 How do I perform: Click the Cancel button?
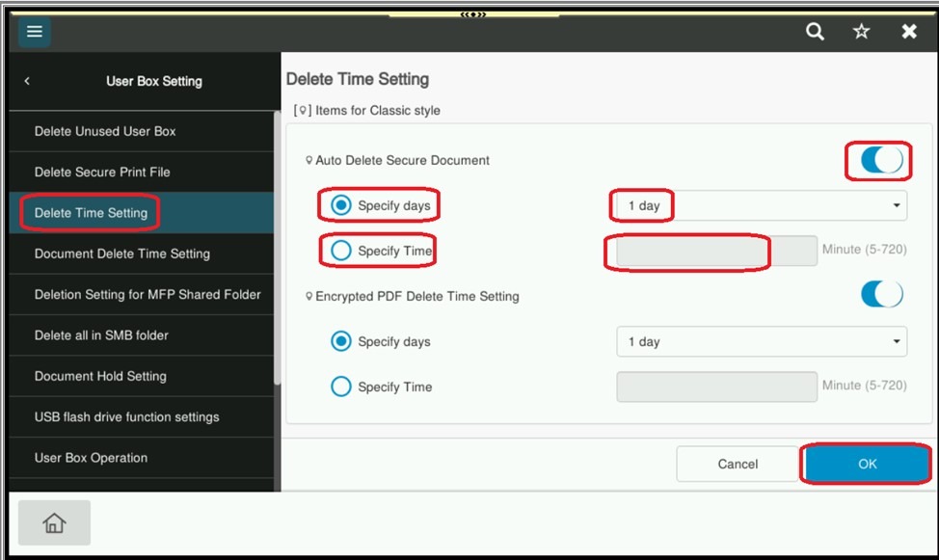pyautogui.click(x=738, y=464)
